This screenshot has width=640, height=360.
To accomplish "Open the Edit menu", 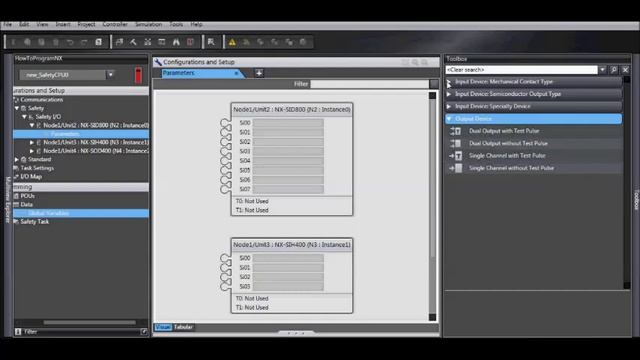I will pos(24,24).
